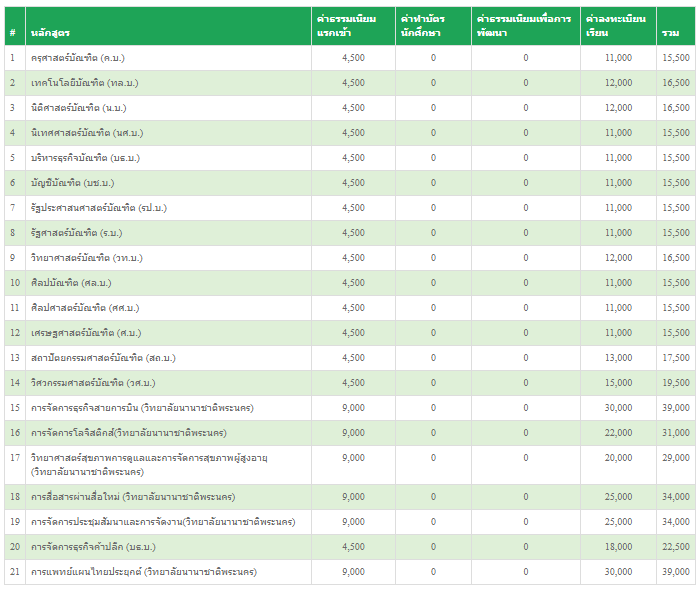Click the 4,500 entry fee in row 20

[353, 547]
